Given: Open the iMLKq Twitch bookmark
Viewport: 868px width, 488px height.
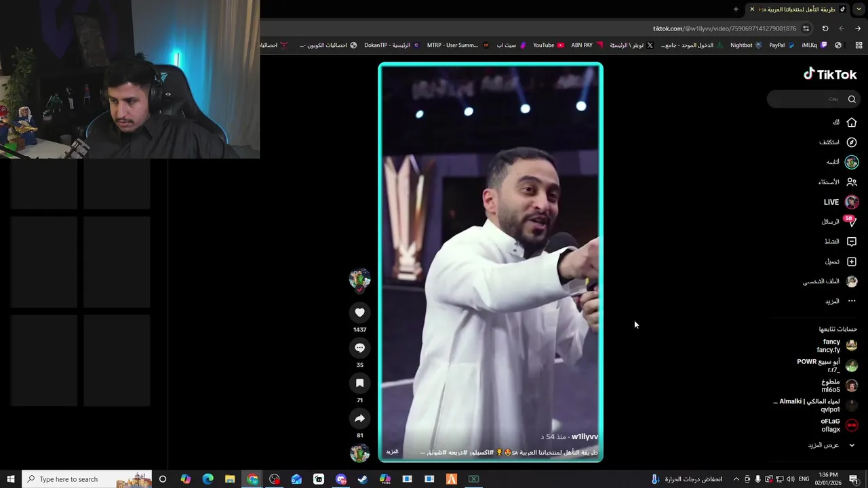Looking at the screenshot, I should tap(814, 45).
